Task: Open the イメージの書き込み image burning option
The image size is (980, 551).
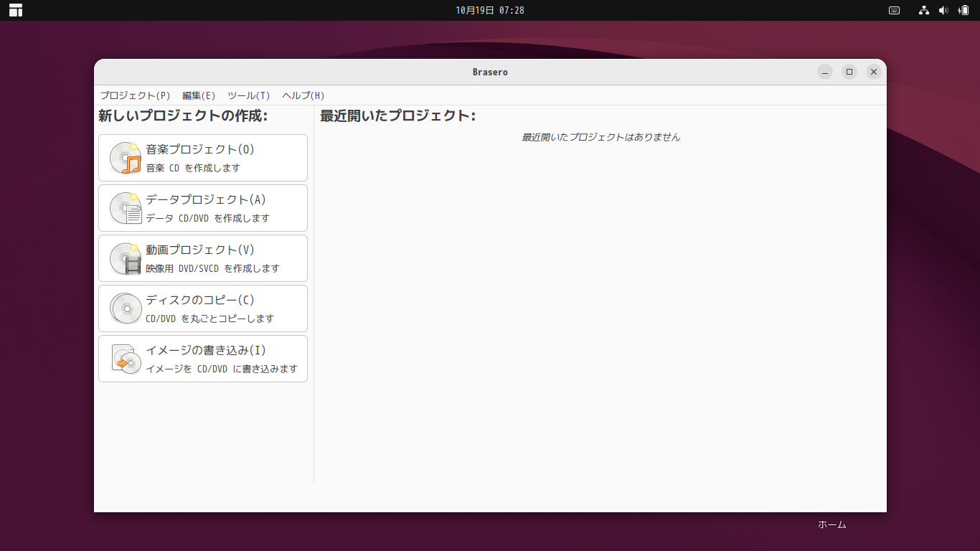Action: (x=203, y=359)
